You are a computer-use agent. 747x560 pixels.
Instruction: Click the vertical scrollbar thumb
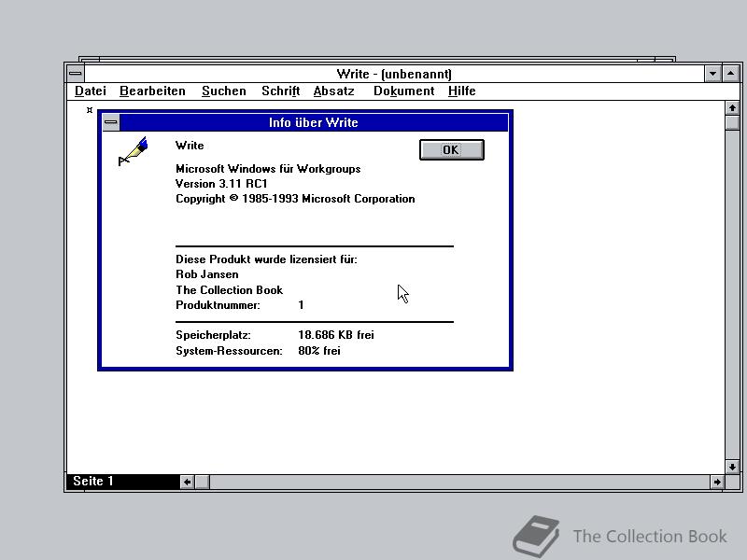(732, 122)
